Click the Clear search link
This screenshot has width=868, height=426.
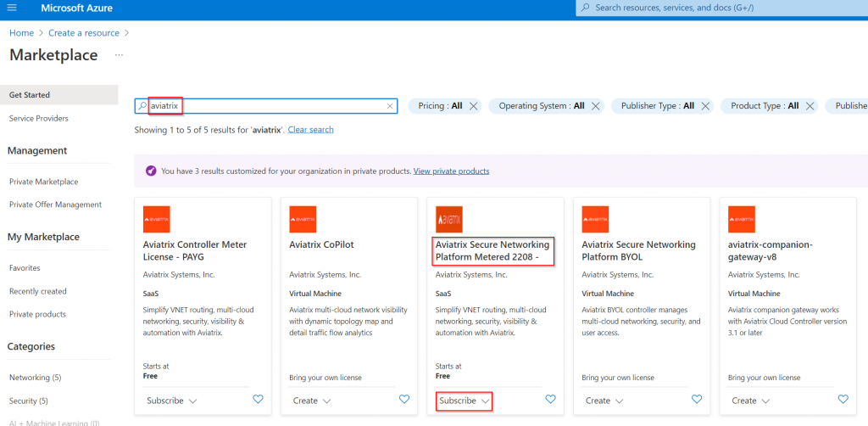pyautogui.click(x=310, y=130)
